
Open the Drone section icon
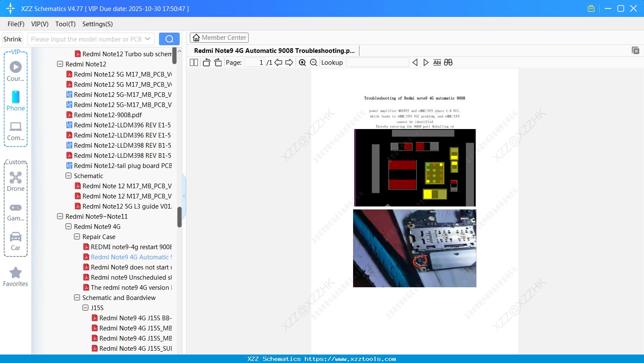[15, 178]
